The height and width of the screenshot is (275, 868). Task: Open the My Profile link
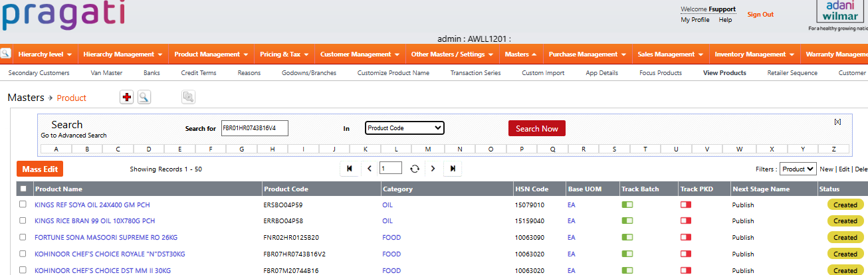click(x=695, y=20)
